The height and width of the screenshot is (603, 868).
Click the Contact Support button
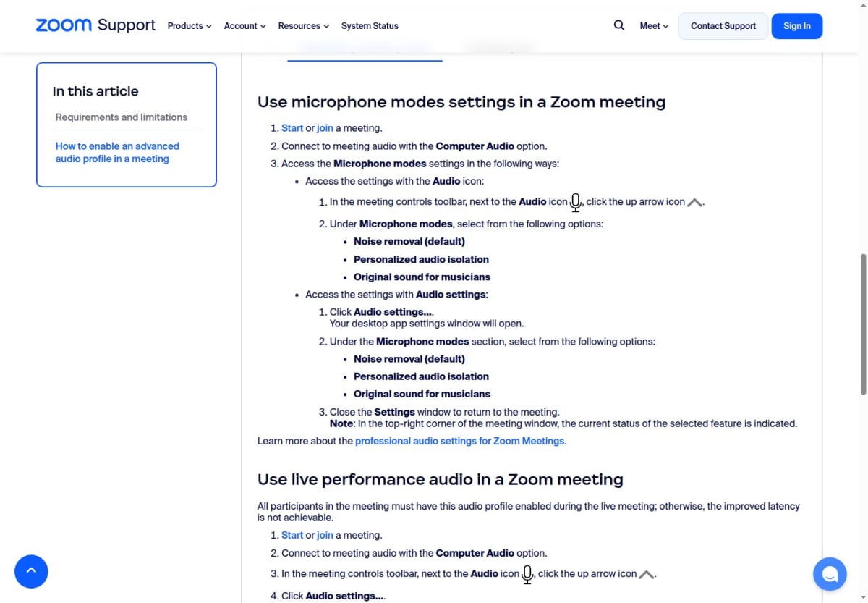point(723,26)
